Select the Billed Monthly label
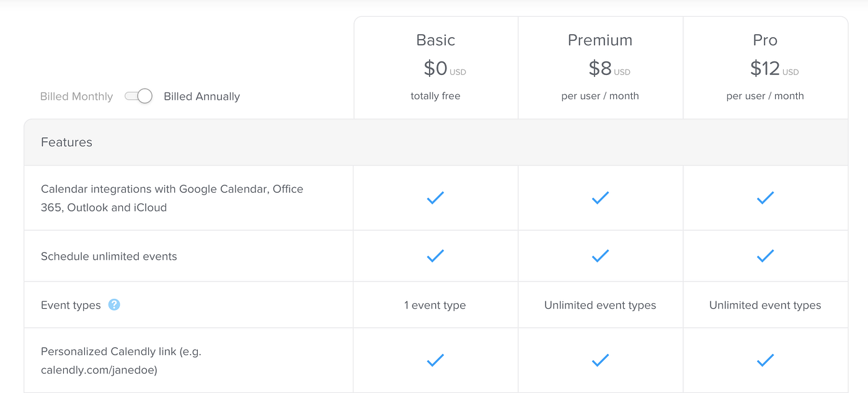This screenshot has width=868, height=393. click(76, 97)
